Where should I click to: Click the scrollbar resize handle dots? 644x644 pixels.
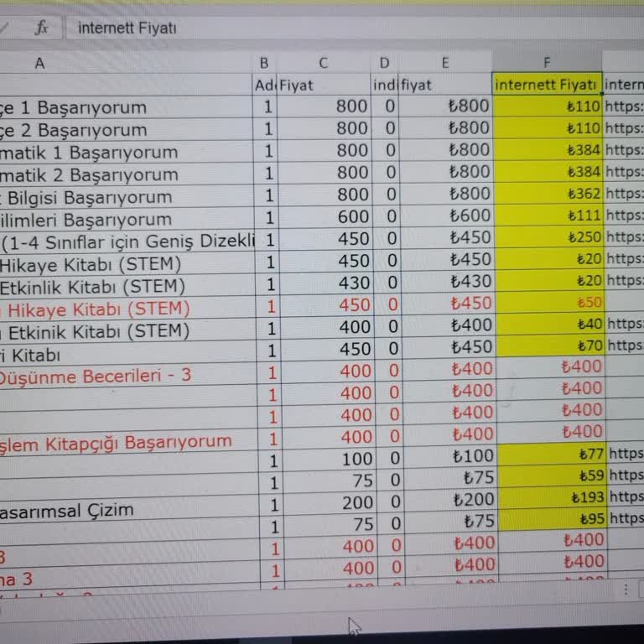click(x=626, y=589)
